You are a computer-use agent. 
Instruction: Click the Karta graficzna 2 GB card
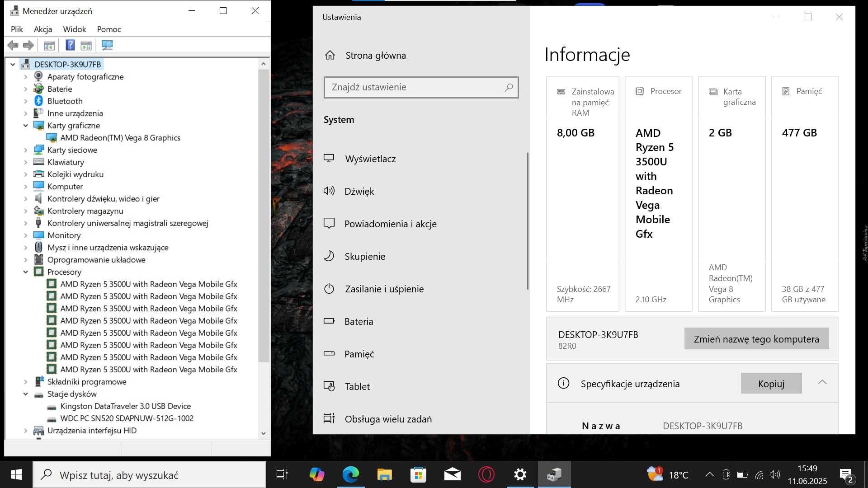pyautogui.click(x=731, y=194)
